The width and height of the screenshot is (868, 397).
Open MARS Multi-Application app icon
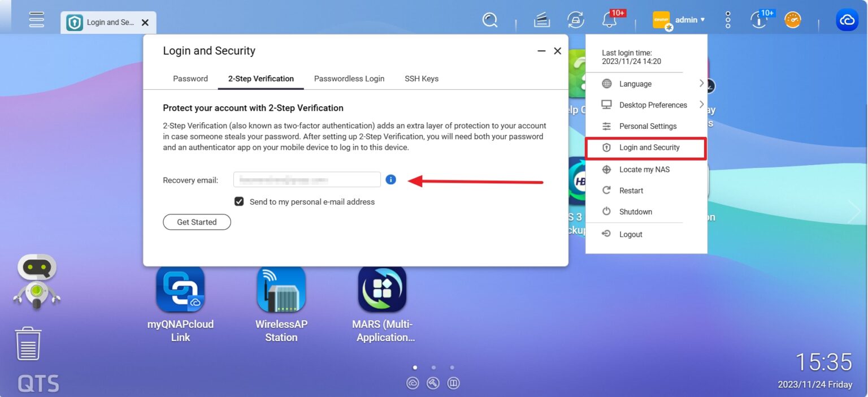pos(382,289)
